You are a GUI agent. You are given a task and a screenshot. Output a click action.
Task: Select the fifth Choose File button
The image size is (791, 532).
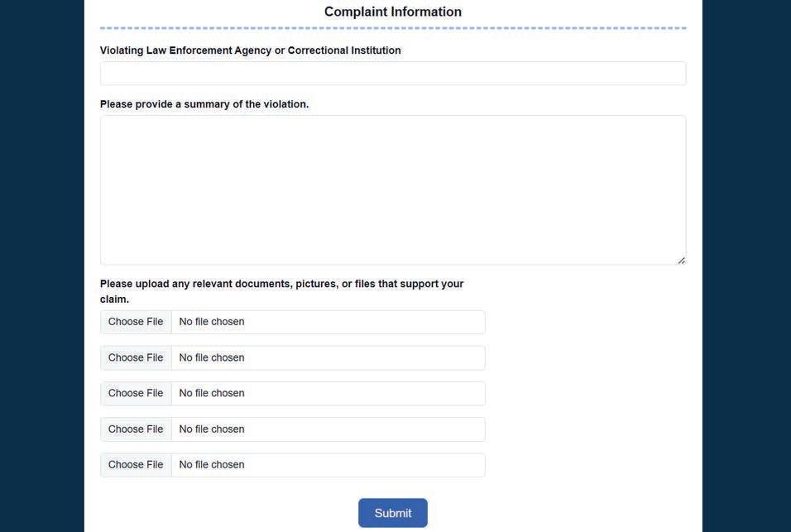(x=136, y=465)
